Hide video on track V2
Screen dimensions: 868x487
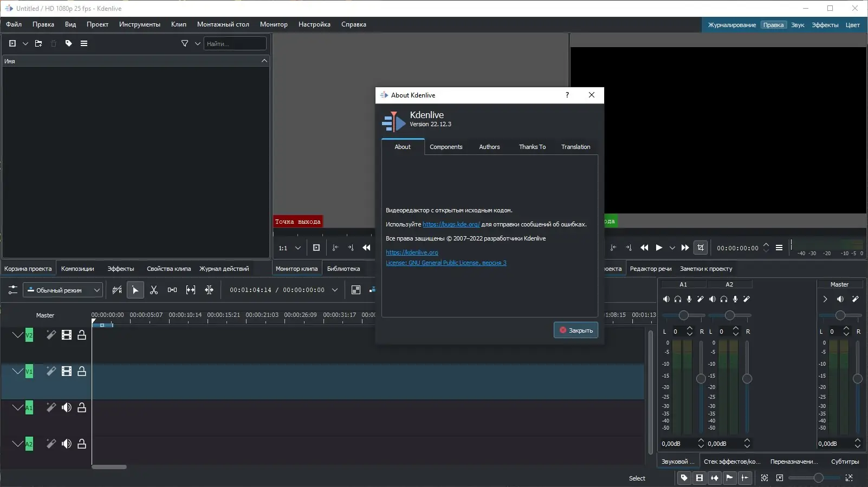point(67,335)
